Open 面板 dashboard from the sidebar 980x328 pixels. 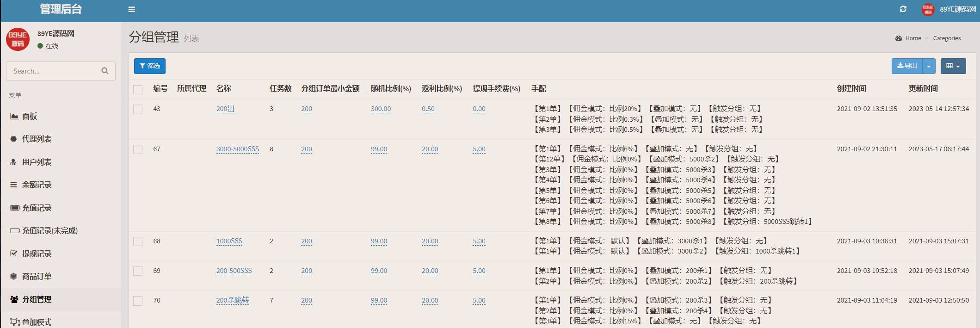(x=30, y=117)
